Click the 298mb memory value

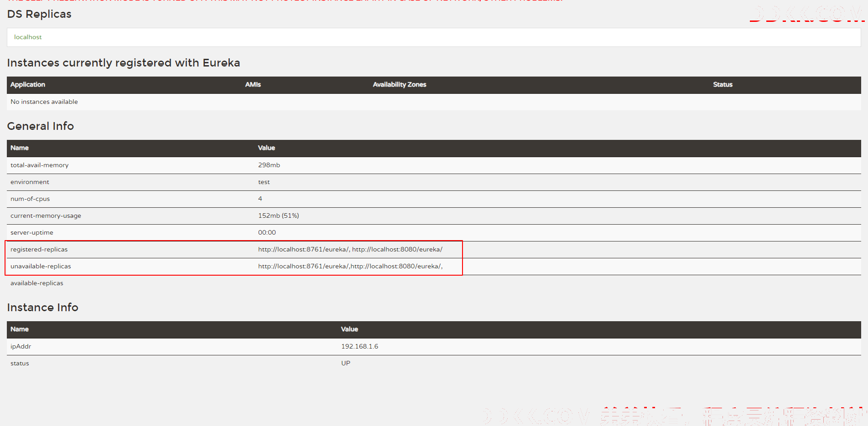click(x=269, y=165)
